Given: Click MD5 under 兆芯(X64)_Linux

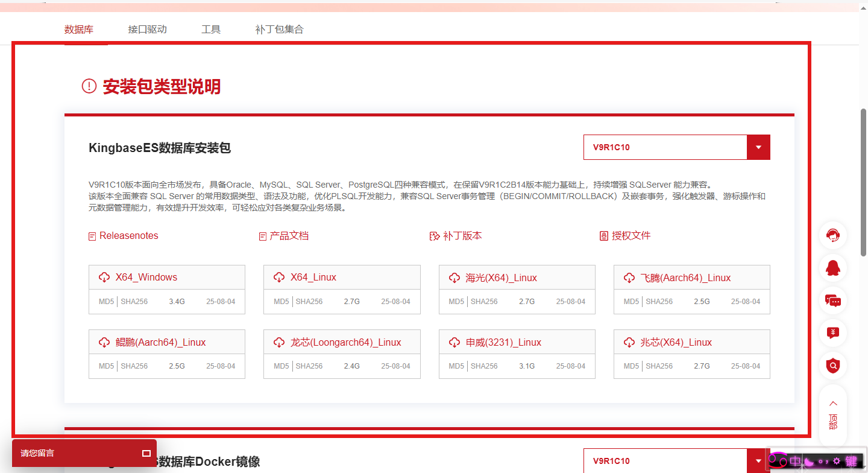Looking at the screenshot, I should [632, 366].
